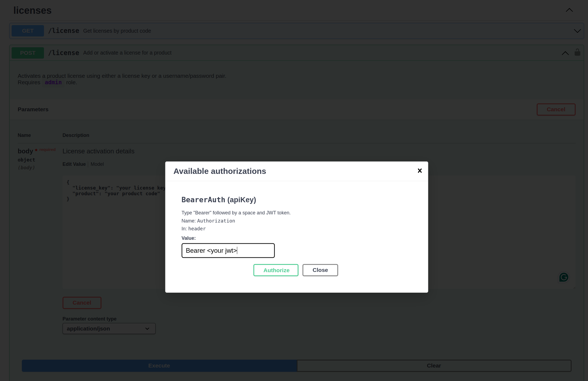Click the Grammarly icon in body textarea
The width and height of the screenshot is (588, 381).
(x=563, y=277)
